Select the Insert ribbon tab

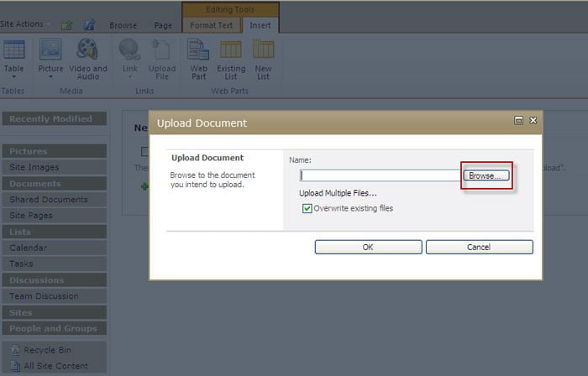tap(260, 25)
